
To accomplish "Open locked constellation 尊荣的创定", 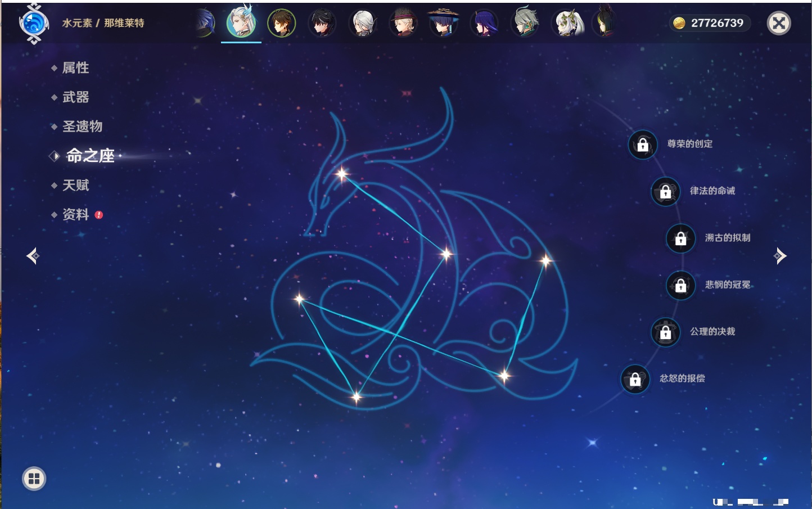I will coord(643,145).
